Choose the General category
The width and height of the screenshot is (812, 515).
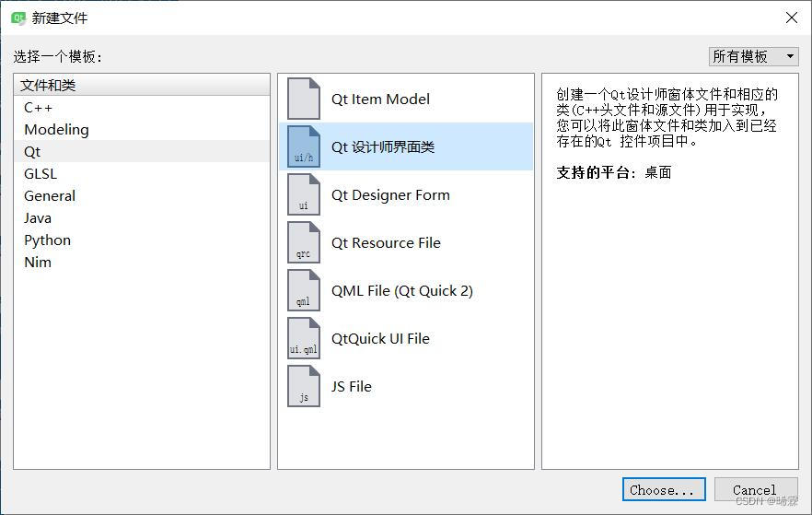coord(142,196)
